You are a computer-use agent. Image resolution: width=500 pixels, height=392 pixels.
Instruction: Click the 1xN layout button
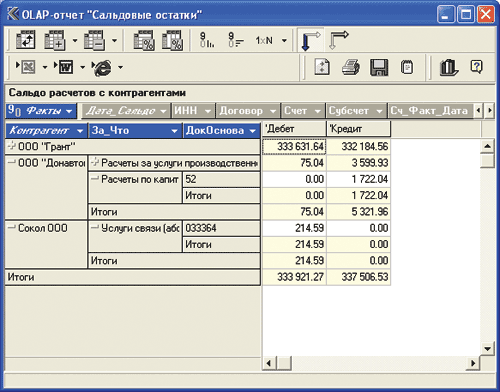click(264, 41)
